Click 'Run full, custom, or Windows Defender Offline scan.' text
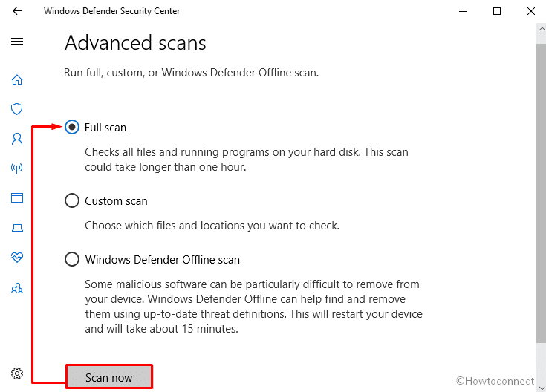The height and width of the screenshot is (392, 546). (x=191, y=73)
